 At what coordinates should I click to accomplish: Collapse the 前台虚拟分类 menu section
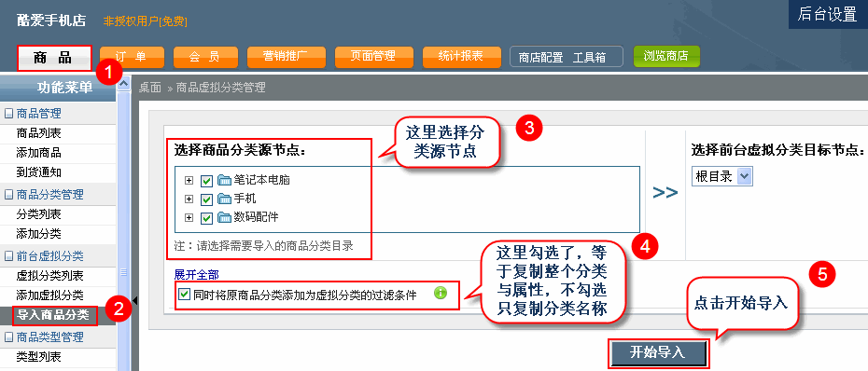[8, 256]
